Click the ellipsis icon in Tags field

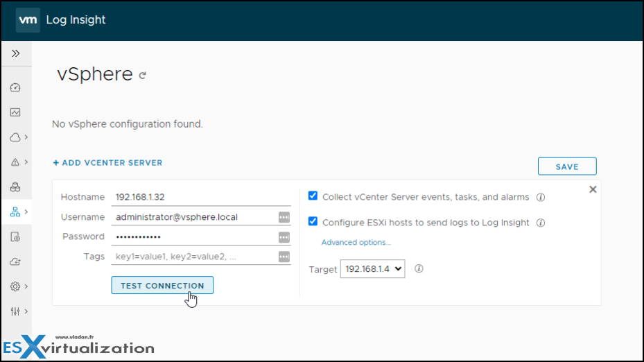point(284,257)
